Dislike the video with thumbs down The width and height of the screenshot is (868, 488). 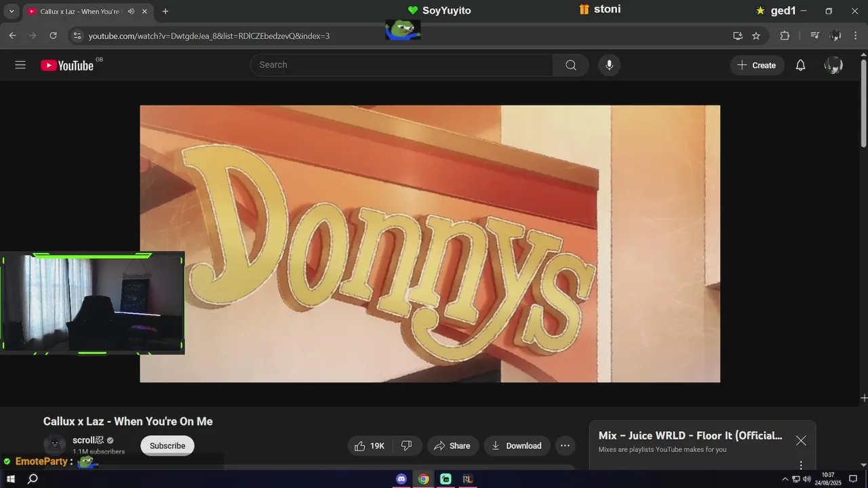pos(407,446)
